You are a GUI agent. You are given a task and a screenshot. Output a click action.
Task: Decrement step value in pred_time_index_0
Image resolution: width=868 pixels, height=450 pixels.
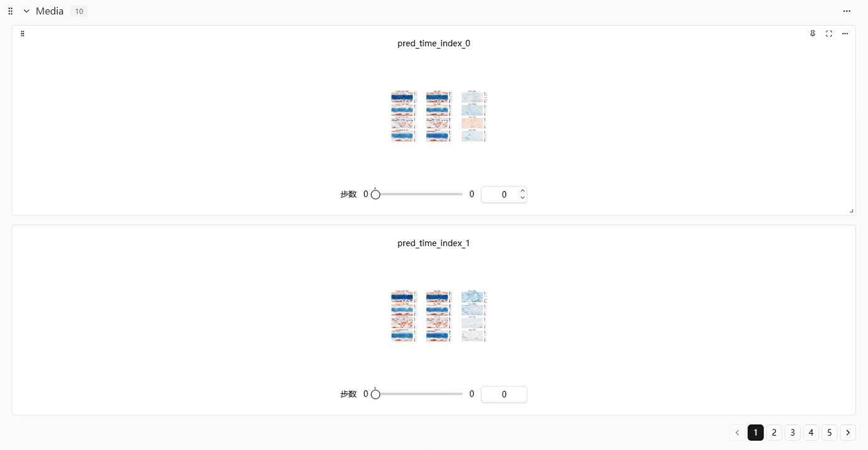pyautogui.click(x=523, y=198)
